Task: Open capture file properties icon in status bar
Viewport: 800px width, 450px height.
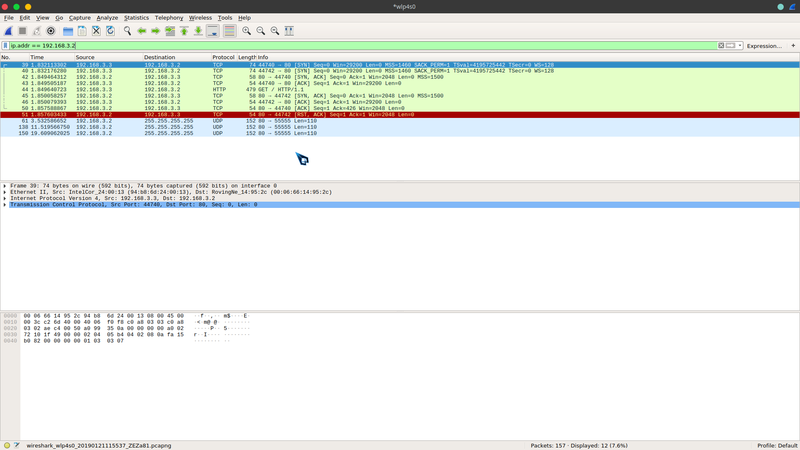Action: pos(17,445)
